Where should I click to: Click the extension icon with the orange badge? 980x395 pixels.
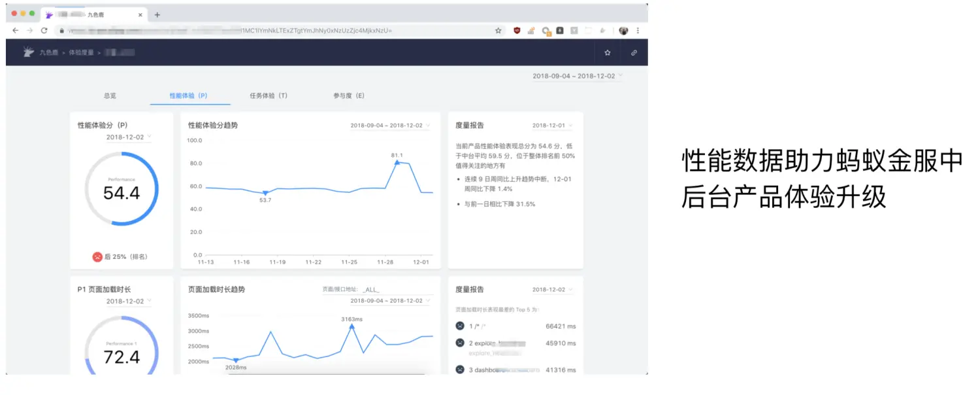tap(546, 31)
